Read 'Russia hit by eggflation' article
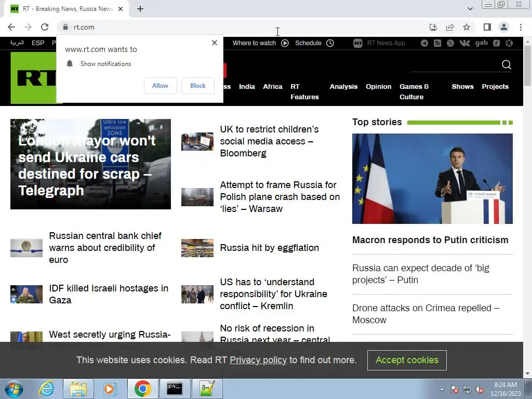 pyautogui.click(x=270, y=248)
